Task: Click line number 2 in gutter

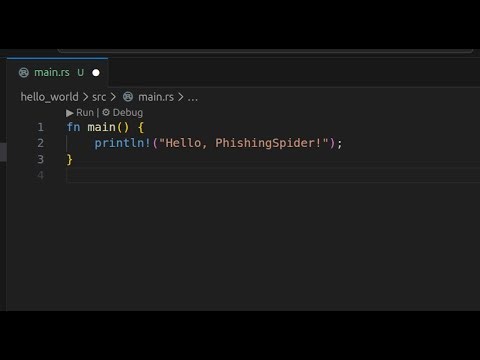Action: pyautogui.click(x=40, y=143)
